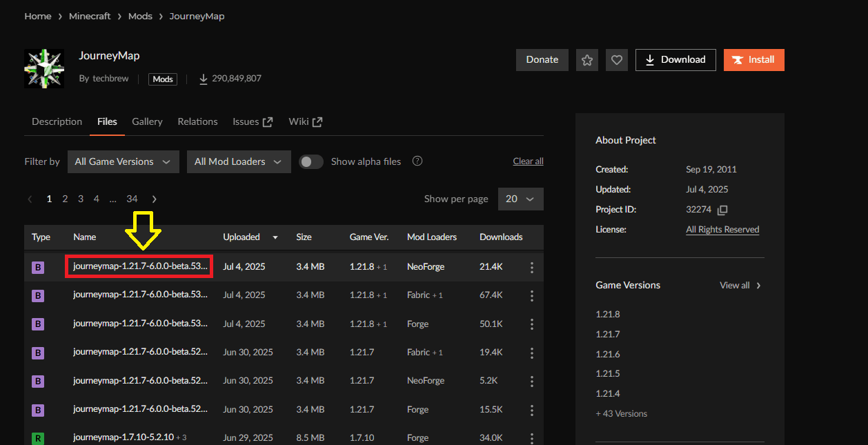Switch to the Description tab

57,121
